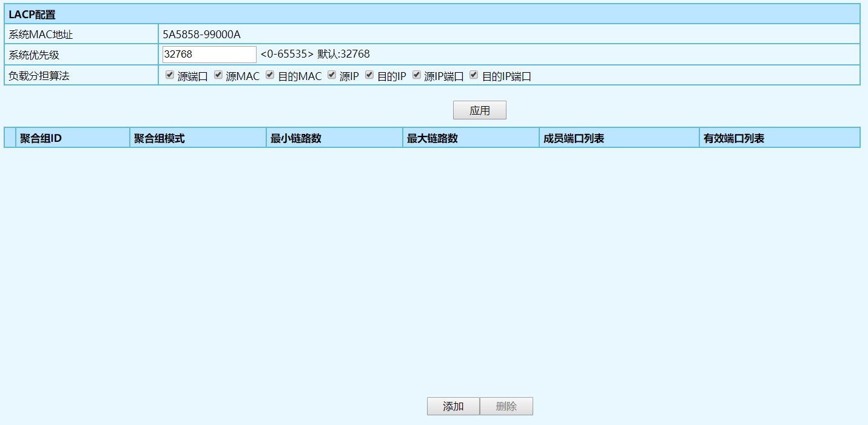Uncheck the 源IP option

[x=332, y=75]
